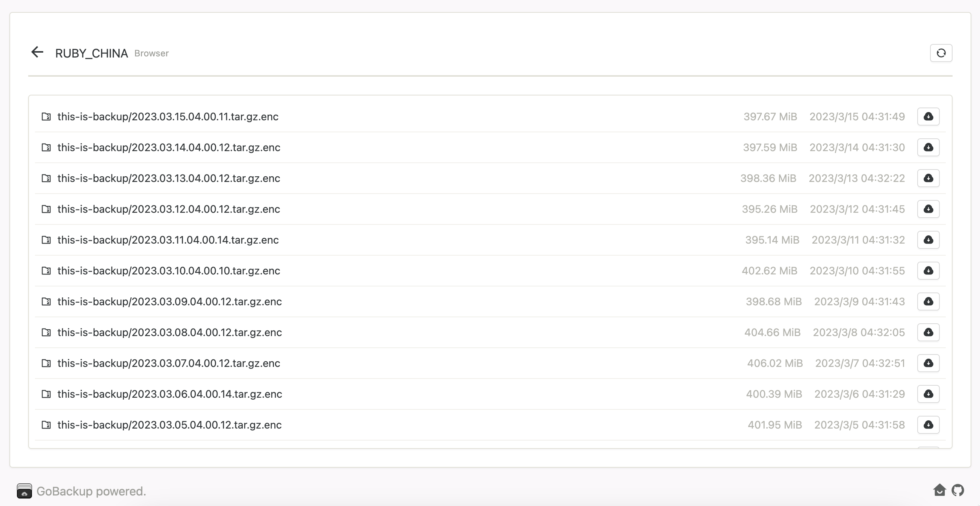980x506 pixels.
Task: Click the 2023/3/5 04:31:58 timestamp
Action: (x=860, y=425)
